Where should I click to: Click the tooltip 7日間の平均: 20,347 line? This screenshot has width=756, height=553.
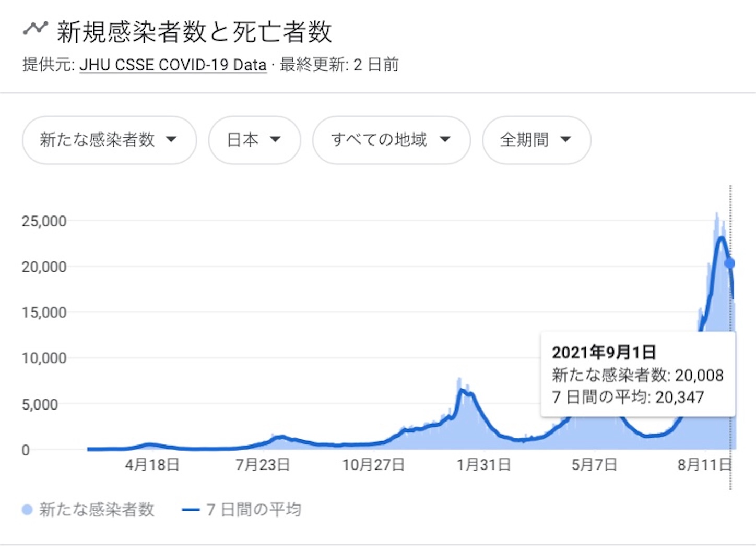628,397
